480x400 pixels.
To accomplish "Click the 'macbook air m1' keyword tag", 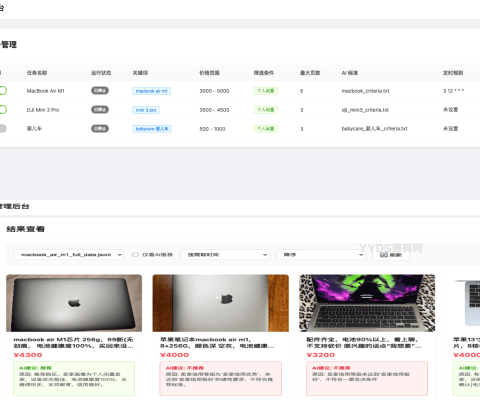I will (x=152, y=91).
